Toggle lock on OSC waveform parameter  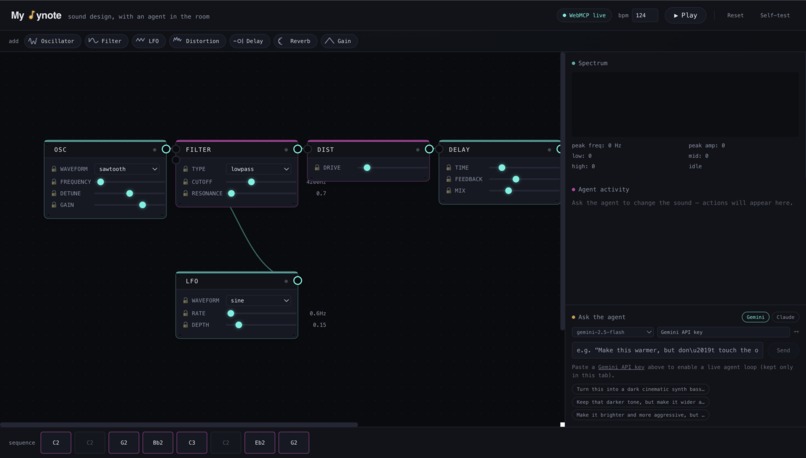53,169
